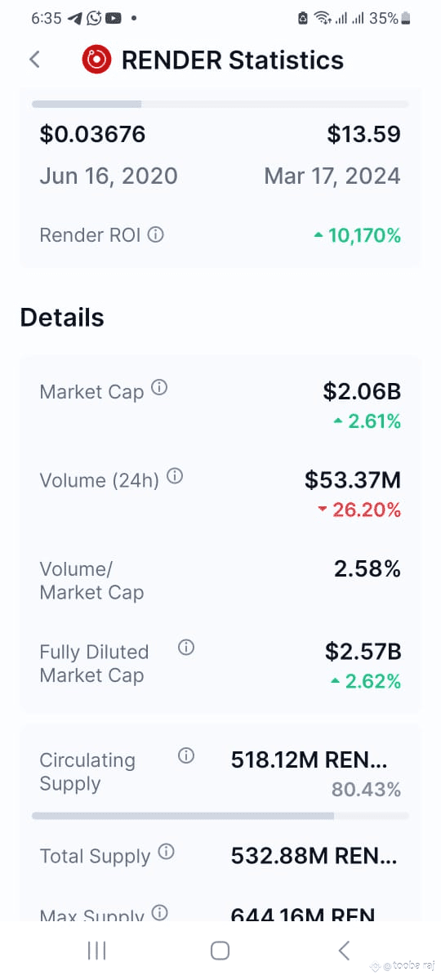This screenshot has height=980, width=441.
Task: Click the all-time low-high price range bar
Action: click(220, 105)
